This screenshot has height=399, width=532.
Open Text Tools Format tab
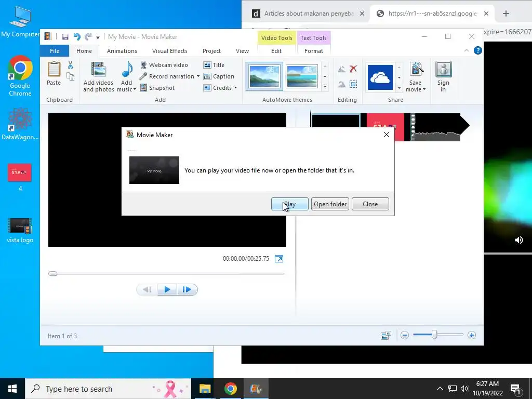(313, 51)
